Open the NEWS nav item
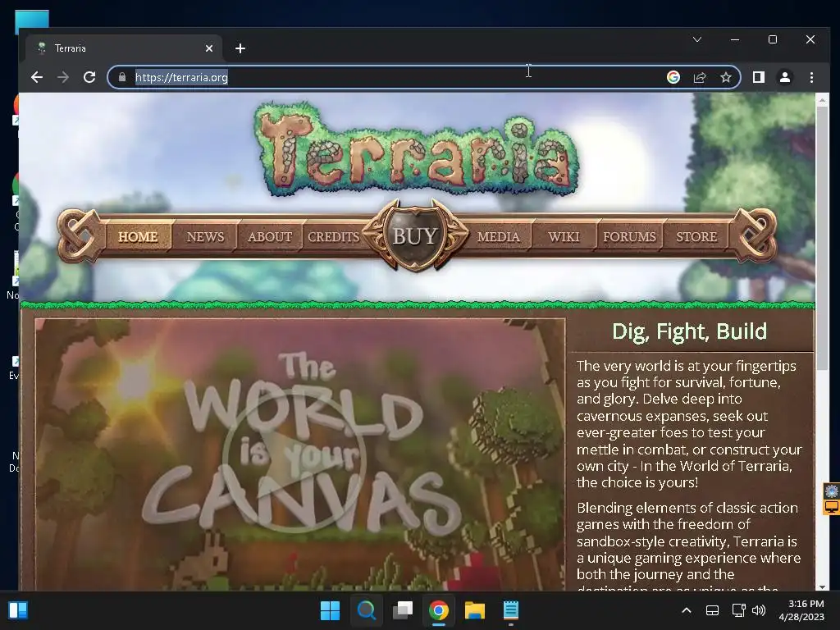840x630 pixels. 205,236
